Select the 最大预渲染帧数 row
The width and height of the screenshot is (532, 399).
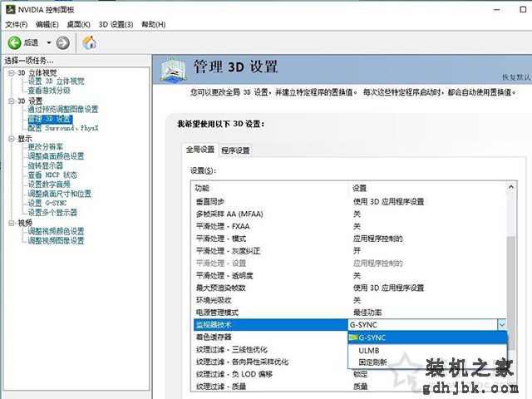[350, 288]
